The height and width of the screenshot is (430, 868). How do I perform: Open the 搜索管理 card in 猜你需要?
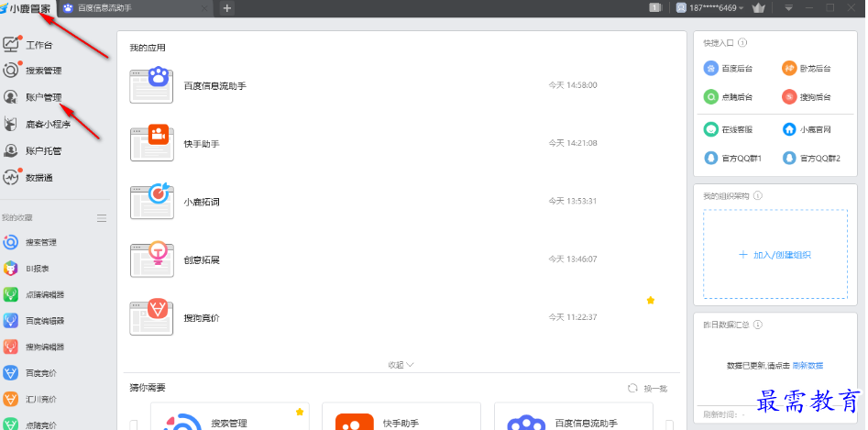[x=230, y=416]
